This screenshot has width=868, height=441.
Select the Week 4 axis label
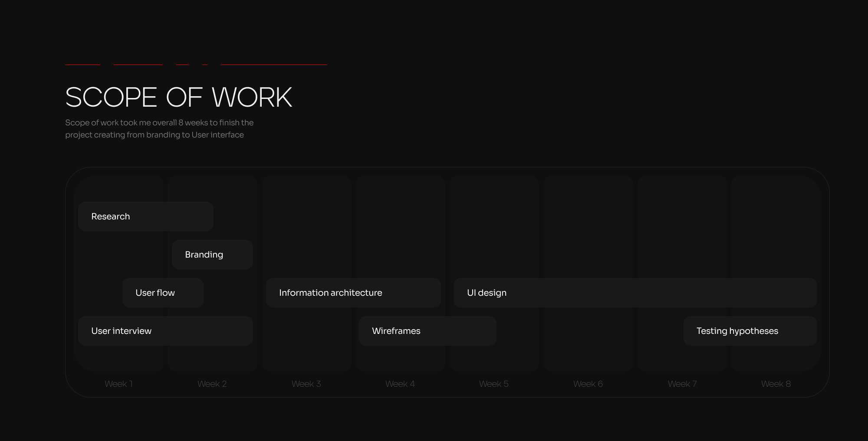tap(400, 384)
